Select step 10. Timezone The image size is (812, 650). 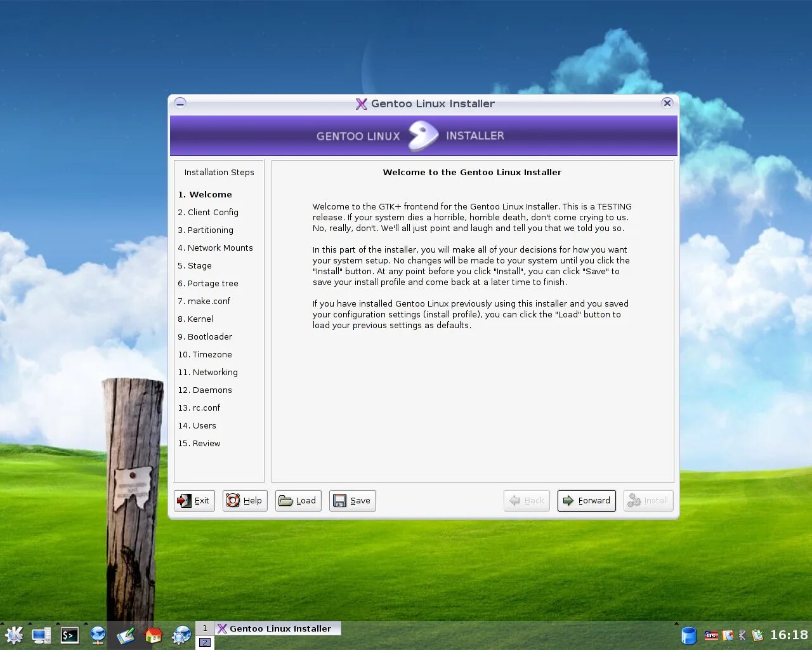point(205,355)
